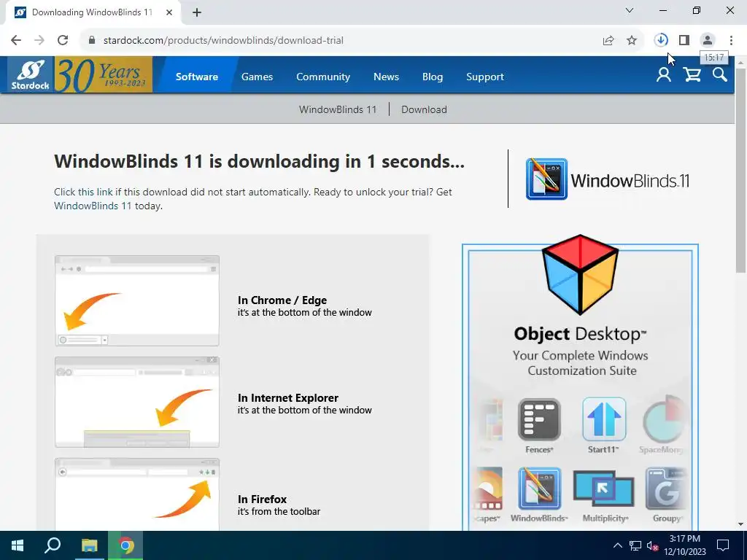Viewport: 747px width, 560px height.
Task: Click the 30 Years anniversary banner
Action: point(104,75)
